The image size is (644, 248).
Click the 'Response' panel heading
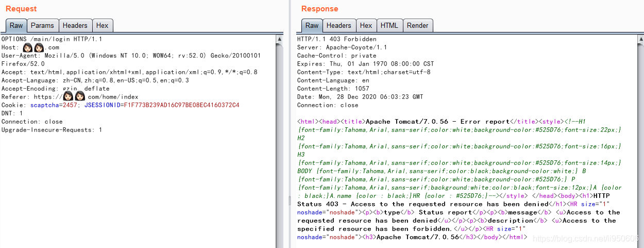tap(319, 9)
